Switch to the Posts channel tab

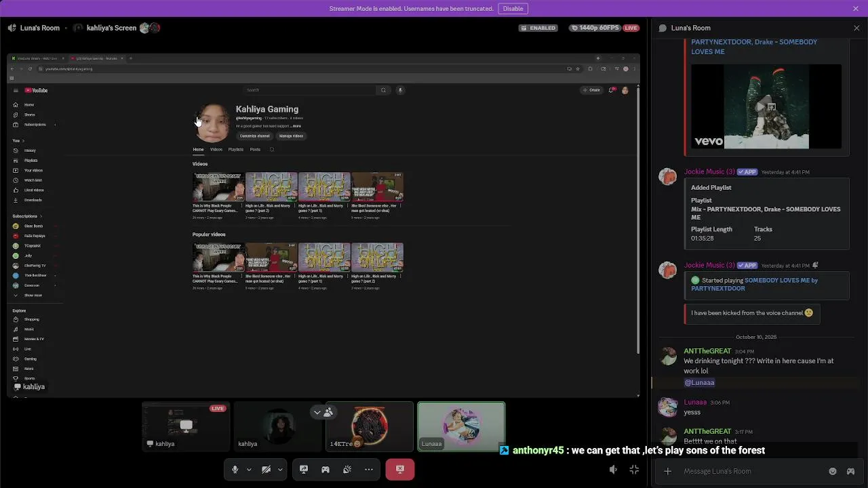(255, 149)
